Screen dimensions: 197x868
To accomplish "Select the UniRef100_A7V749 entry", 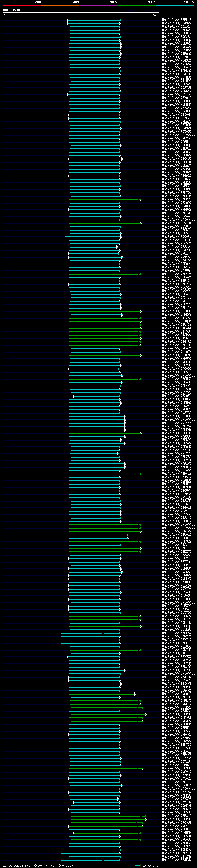I will [176, 640].
